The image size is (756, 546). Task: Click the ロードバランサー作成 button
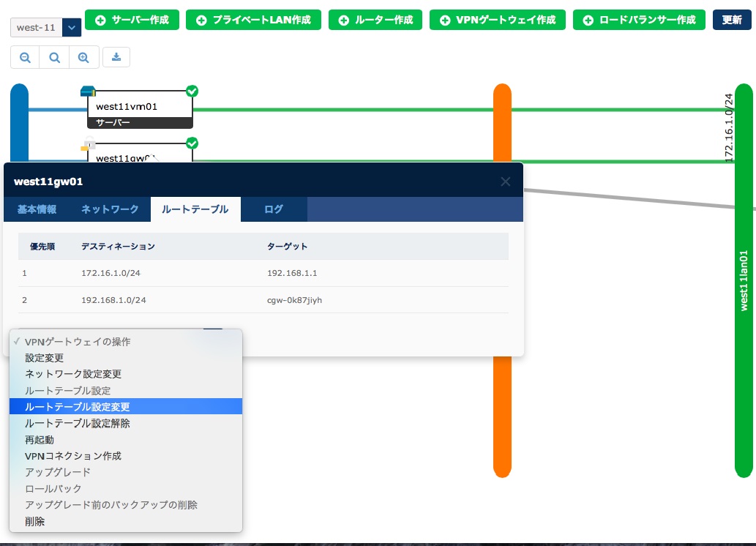[639, 20]
